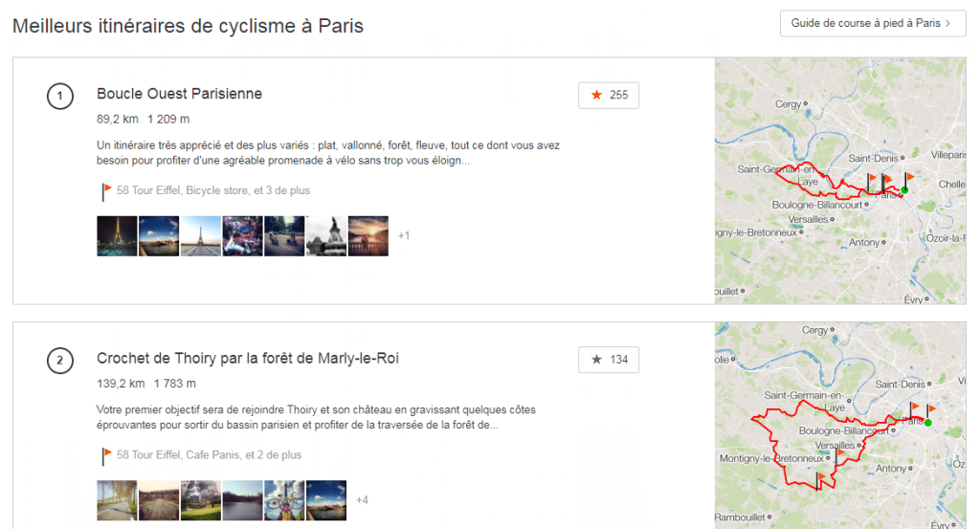980x529 pixels.
Task: Open the fifth Boucle Ouest photo of riders on road
Action: (x=284, y=236)
